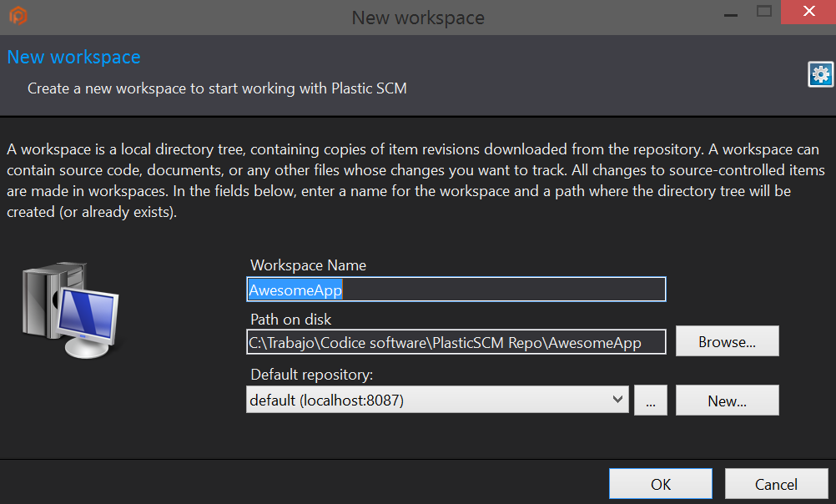The image size is (836, 504).
Task: Click the AwesomeApp text in the name field
Action: click(295, 289)
